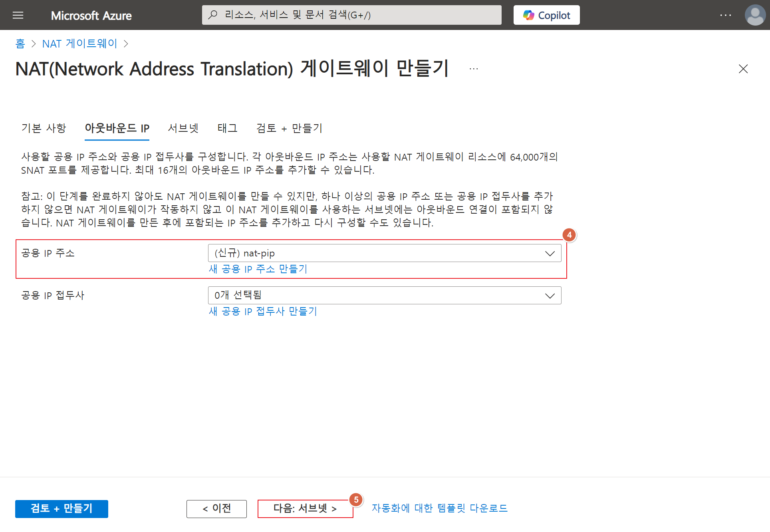The width and height of the screenshot is (770, 532).
Task: Close the NAT gateway creation pane
Action: (743, 69)
